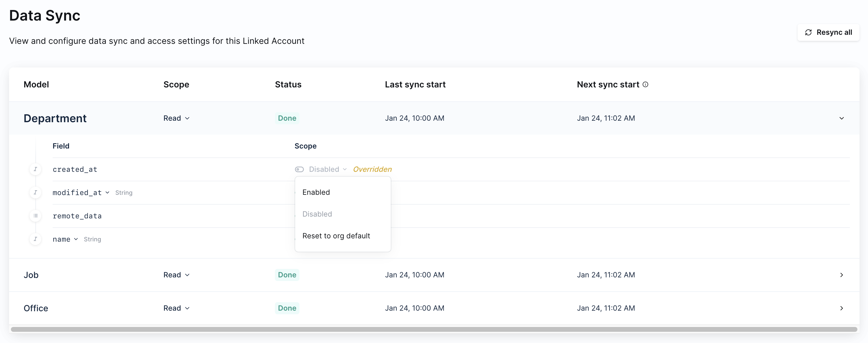Click the info icon beside Next sync start
This screenshot has height=343, width=868.
(645, 85)
